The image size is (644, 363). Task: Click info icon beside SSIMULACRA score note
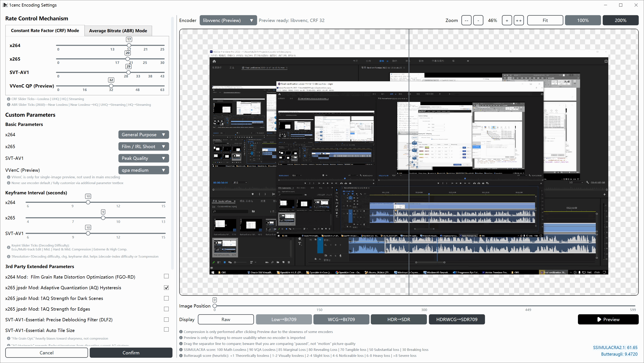[x=181, y=349]
